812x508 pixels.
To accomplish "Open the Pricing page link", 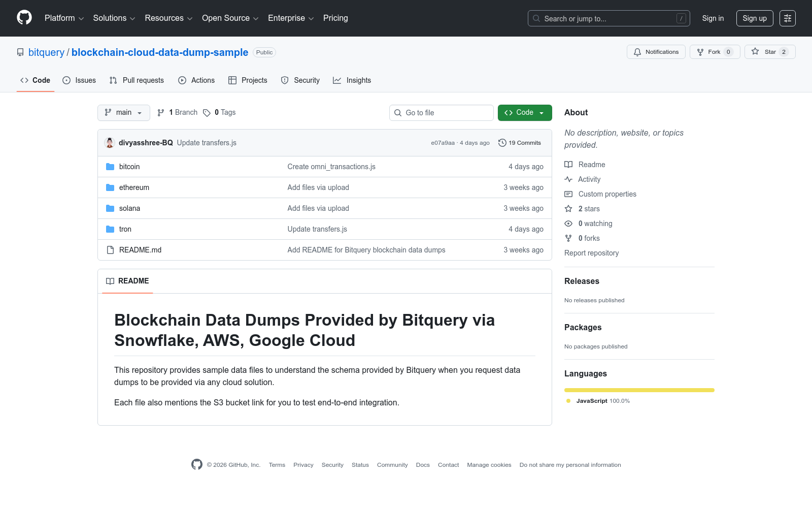I will point(335,18).
